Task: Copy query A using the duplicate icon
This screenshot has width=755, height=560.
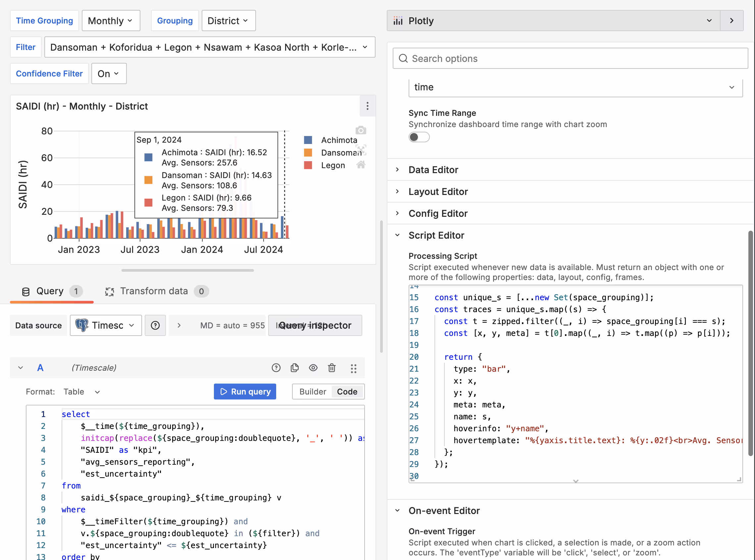Action: [294, 368]
